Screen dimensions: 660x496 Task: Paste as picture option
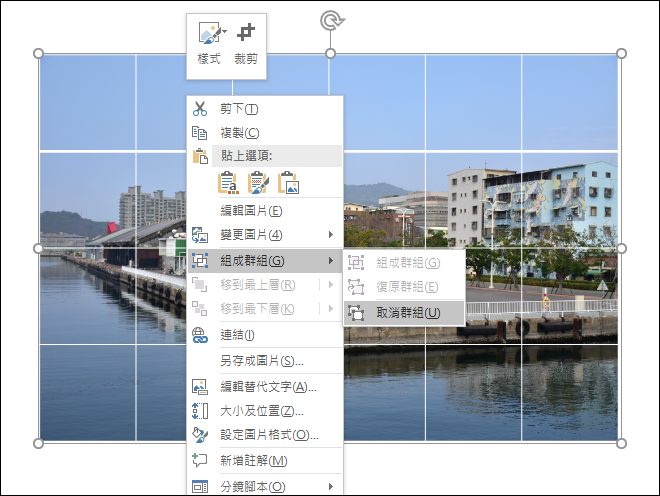pos(288,182)
